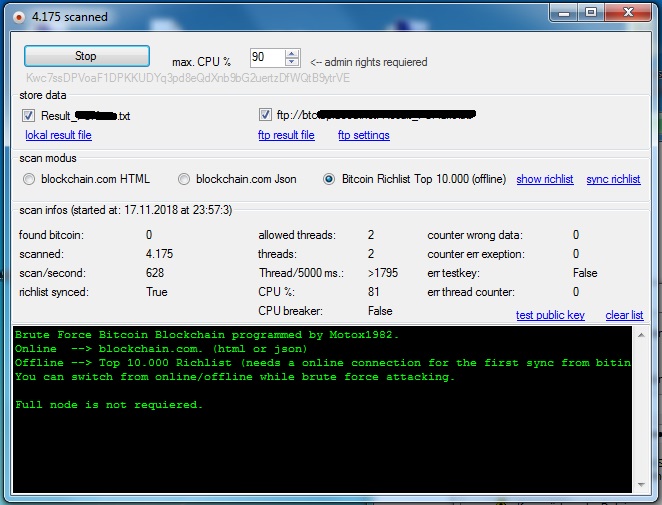
Task: Maximize the scanner window
Action: click(591, 12)
